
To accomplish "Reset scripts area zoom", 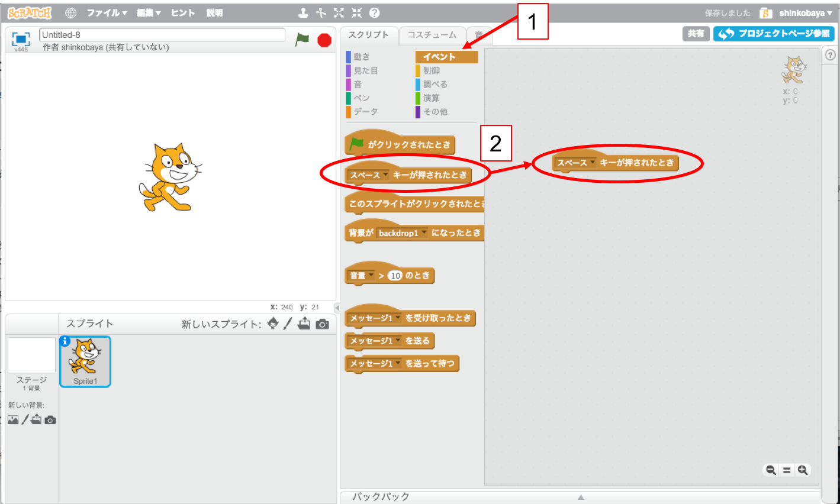I will [787, 470].
